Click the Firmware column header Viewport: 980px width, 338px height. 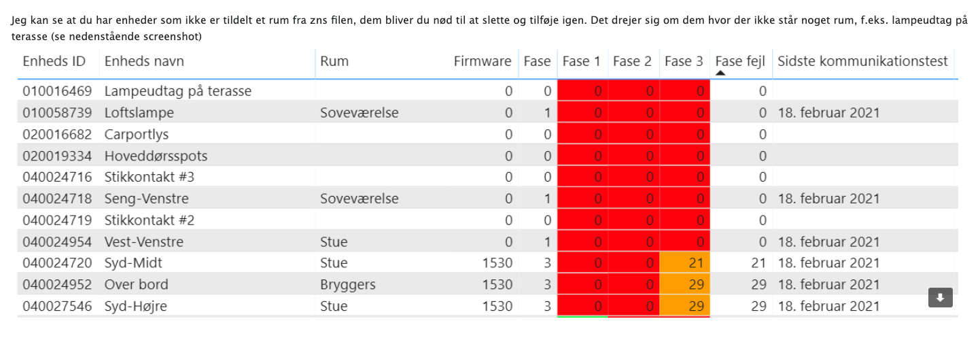483,61
